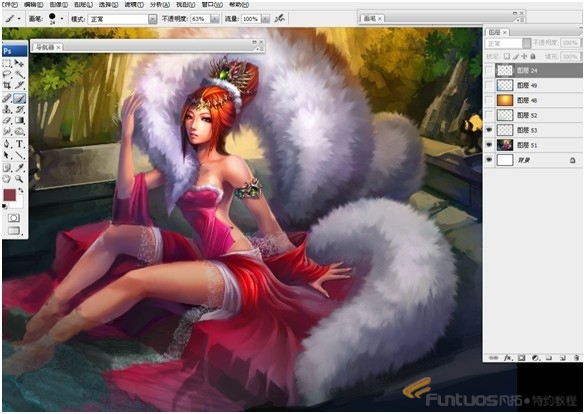Create a new layer

point(563,358)
